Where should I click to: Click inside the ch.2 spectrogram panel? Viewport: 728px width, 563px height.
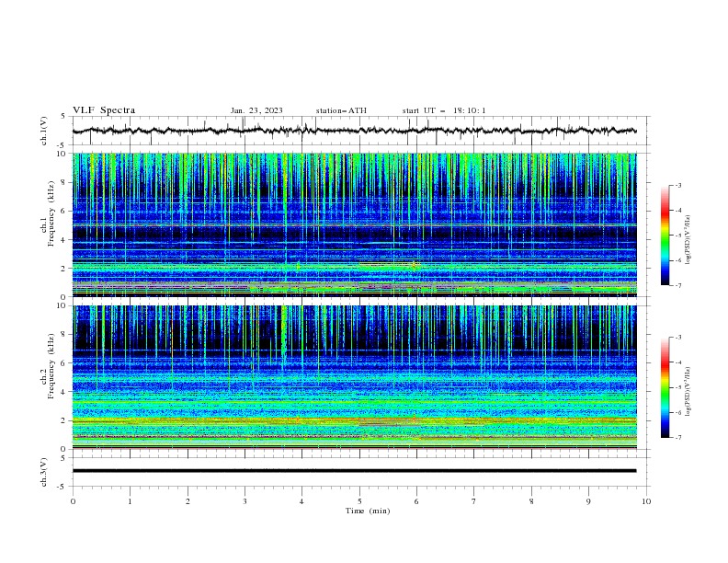click(354, 377)
